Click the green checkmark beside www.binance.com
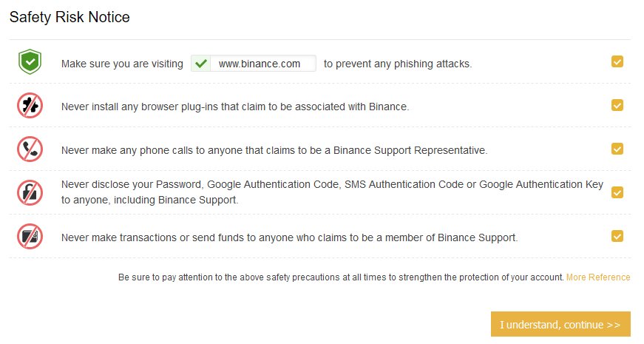The width and height of the screenshot is (644, 344). click(x=200, y=64)
